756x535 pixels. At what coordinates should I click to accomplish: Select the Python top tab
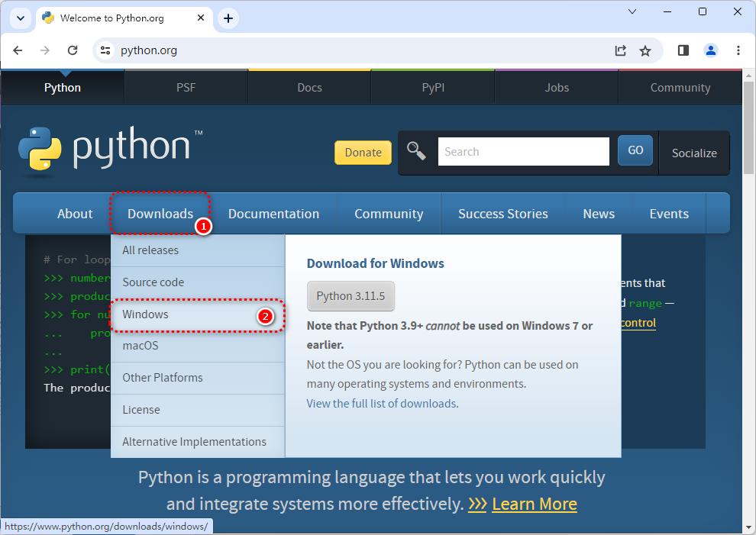tap(62, 87)
